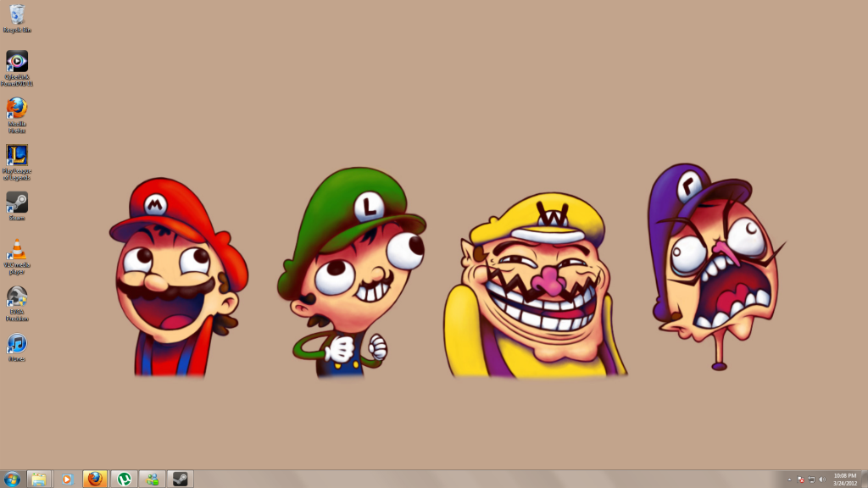Image resolution: width=868 pixels, height=488 pixels.
Task: Open Windows Live Messenger taskbar button
Action: pos(153,480)
